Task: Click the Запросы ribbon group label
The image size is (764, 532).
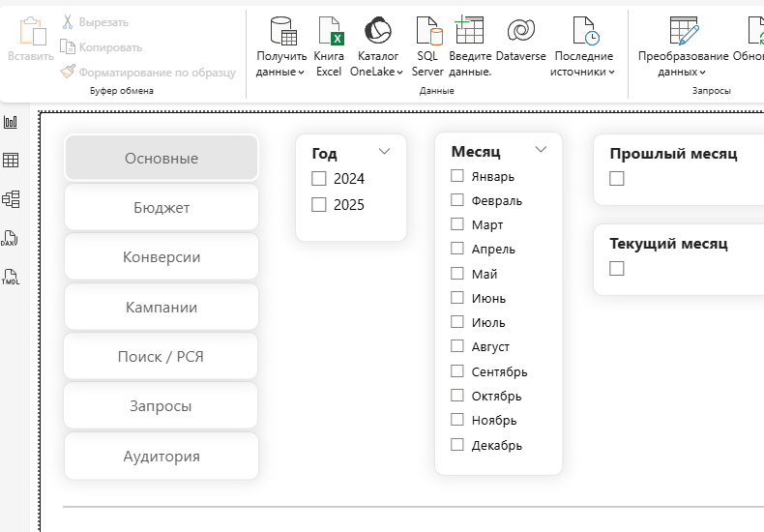Action: [712, 91]
